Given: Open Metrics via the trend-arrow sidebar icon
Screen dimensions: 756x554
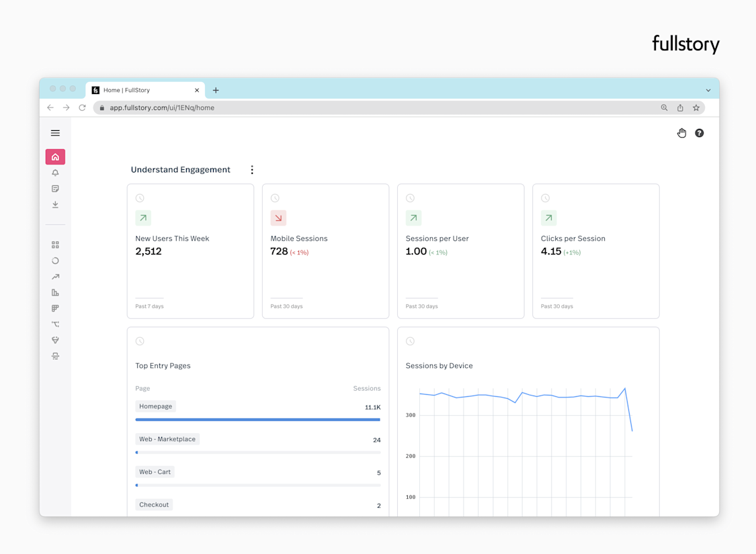Looking at the screenshot, I should click(x=55, y=277).
